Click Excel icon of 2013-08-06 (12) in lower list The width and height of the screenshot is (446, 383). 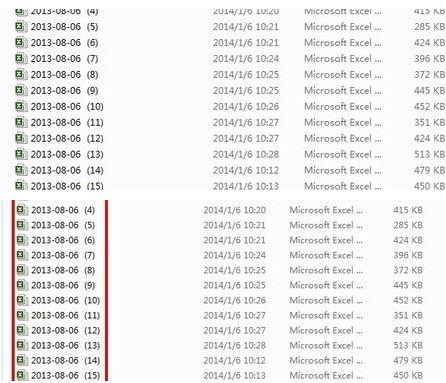coord(22,330)
